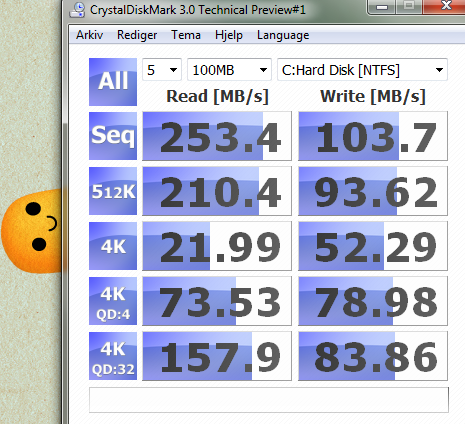Open the Language menu
Screen dimensions: 465x424
coord(283,35)
